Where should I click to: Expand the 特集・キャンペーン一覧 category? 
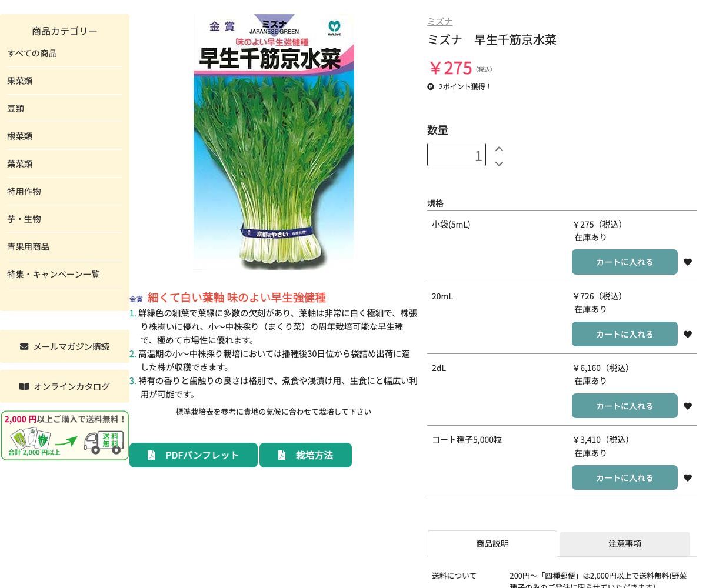point(54,274)
